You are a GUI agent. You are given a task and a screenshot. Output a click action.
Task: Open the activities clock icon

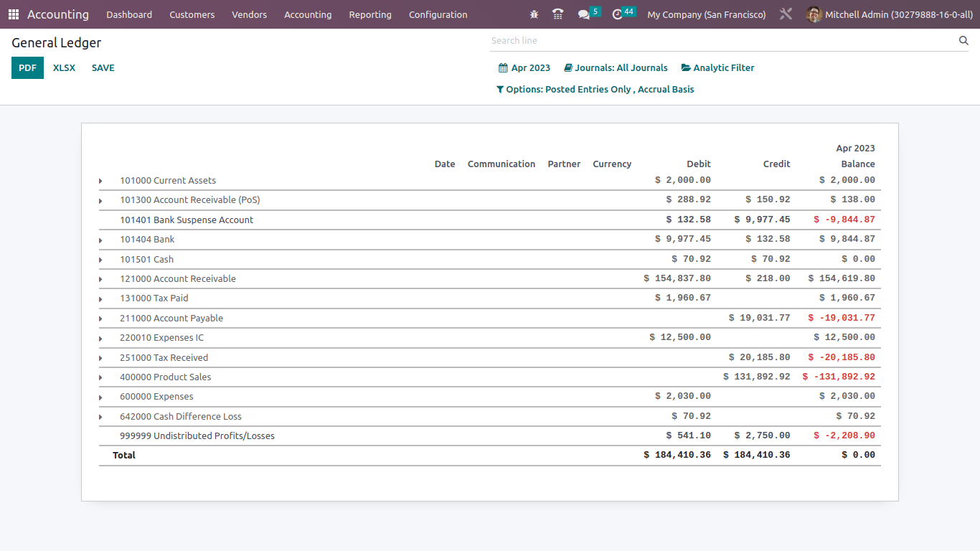point(618,14)
